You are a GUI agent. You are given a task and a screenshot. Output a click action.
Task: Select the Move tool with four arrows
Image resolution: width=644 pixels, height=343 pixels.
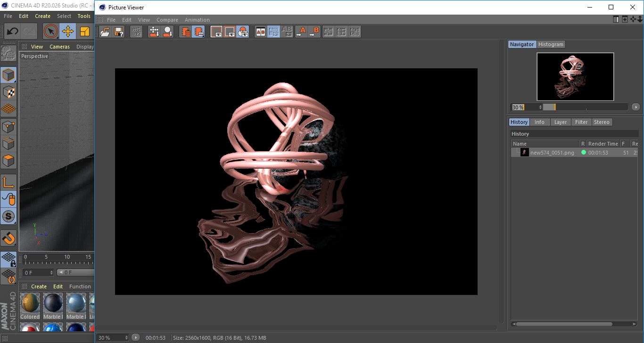tap(68, 32)
